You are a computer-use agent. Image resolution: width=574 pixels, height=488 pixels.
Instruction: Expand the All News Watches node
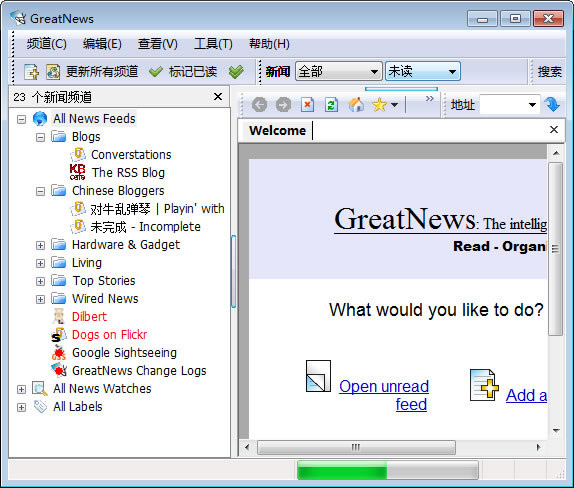[x=22, y=389]
